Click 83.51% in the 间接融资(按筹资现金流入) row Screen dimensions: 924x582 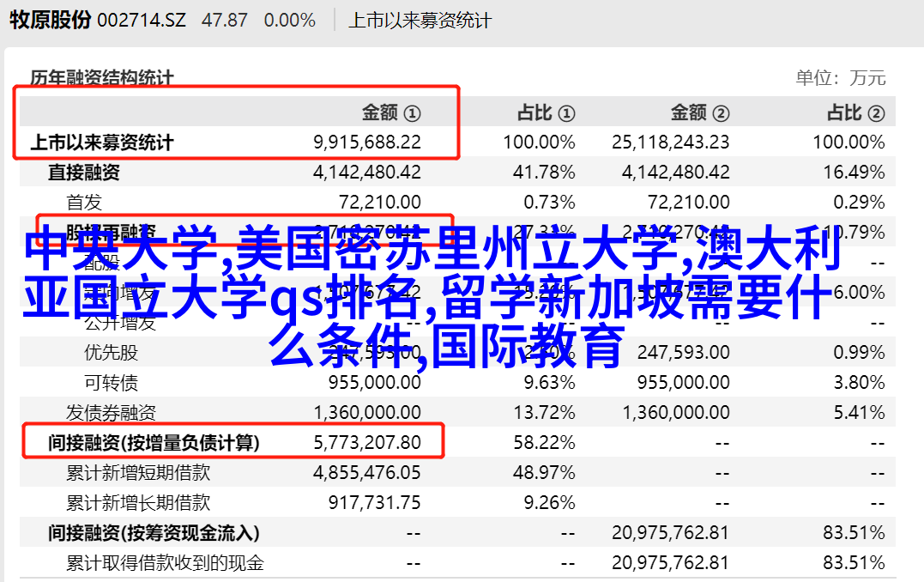coord(855,533)
